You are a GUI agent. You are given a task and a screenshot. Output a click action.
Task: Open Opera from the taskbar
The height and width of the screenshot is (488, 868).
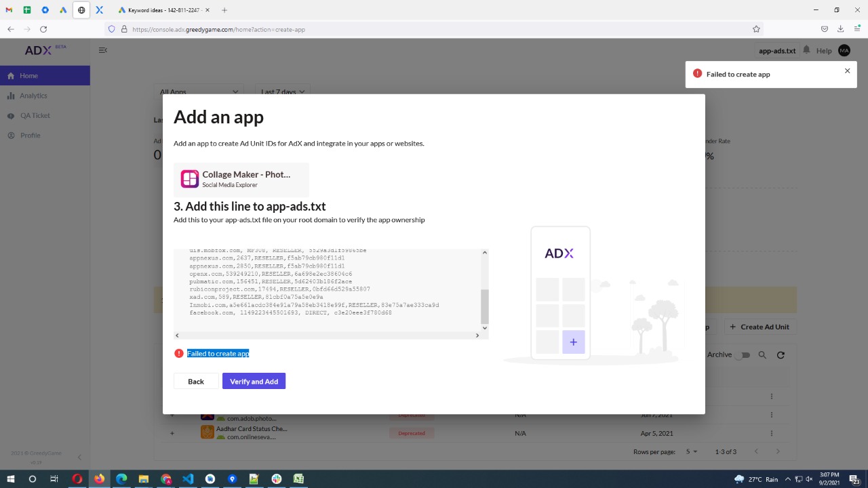77,479
